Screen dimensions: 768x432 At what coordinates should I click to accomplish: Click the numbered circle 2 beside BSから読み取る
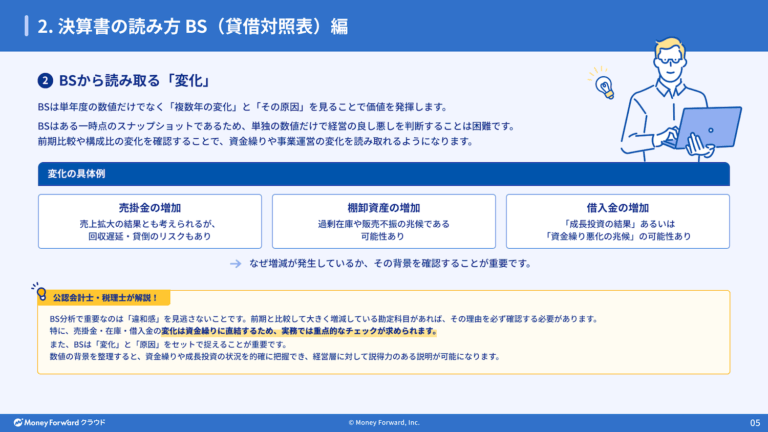tap(45, 80)
